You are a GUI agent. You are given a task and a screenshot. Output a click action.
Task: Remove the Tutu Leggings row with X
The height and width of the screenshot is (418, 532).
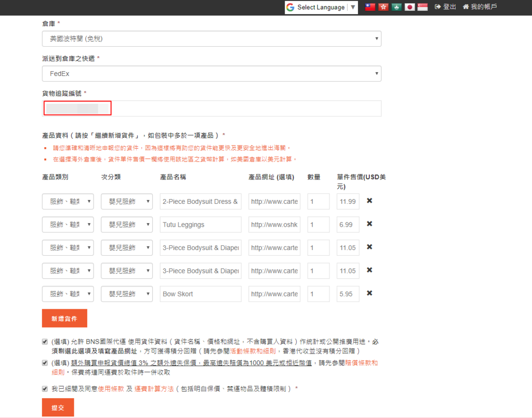[x=369, y=224]
